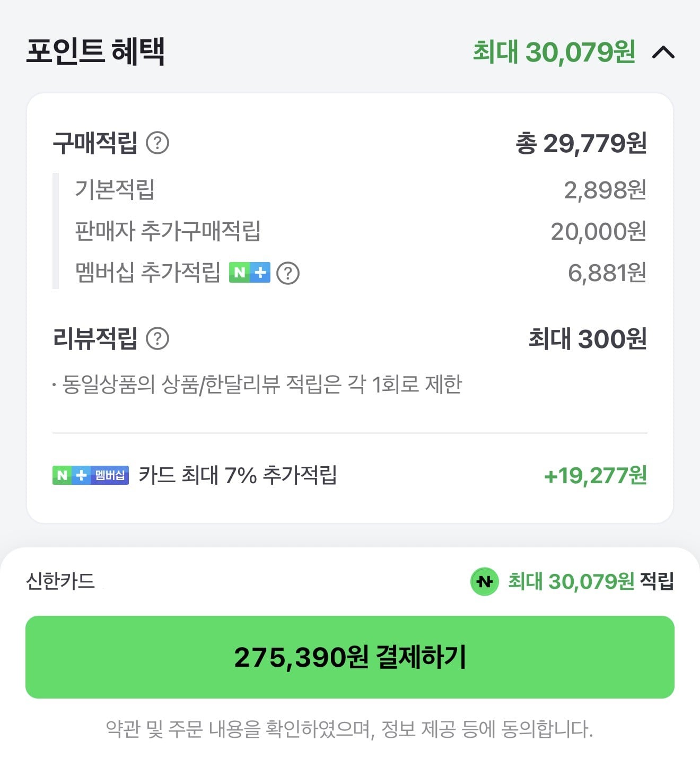
Task: Tap the 약관 및 주문 내용 agreement text
Action: (349, 729)
